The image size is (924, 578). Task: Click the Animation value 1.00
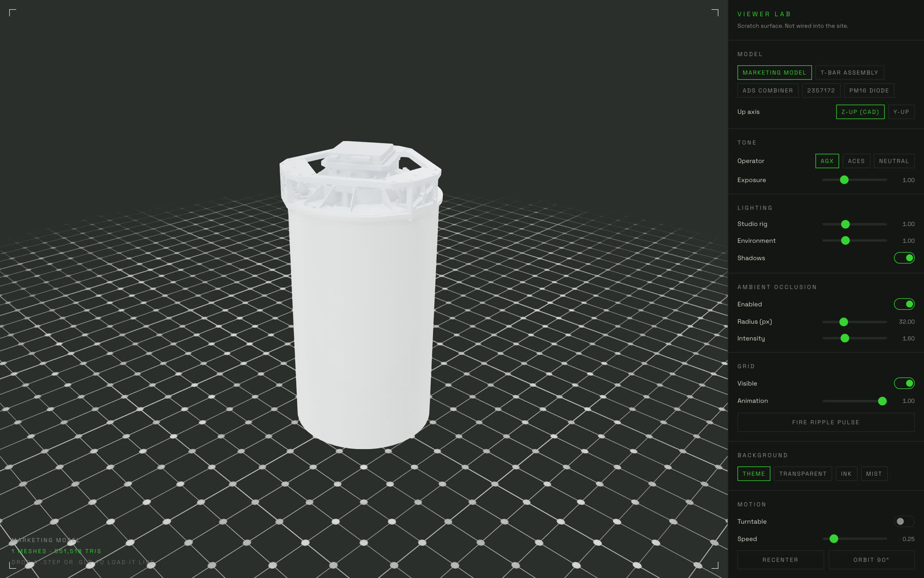pyautogui.click(x=908, y=401)
